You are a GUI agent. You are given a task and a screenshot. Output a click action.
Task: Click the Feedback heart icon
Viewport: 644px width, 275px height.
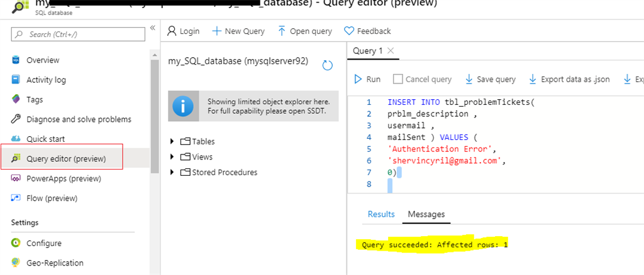348,31
